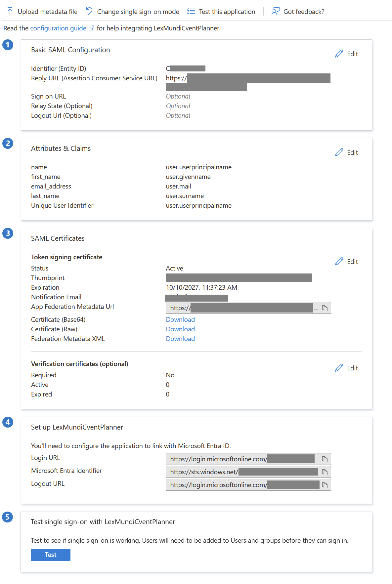Click the user.givenname claim value
The width and height of the screenshot is (392, 584).
(188, 177)
